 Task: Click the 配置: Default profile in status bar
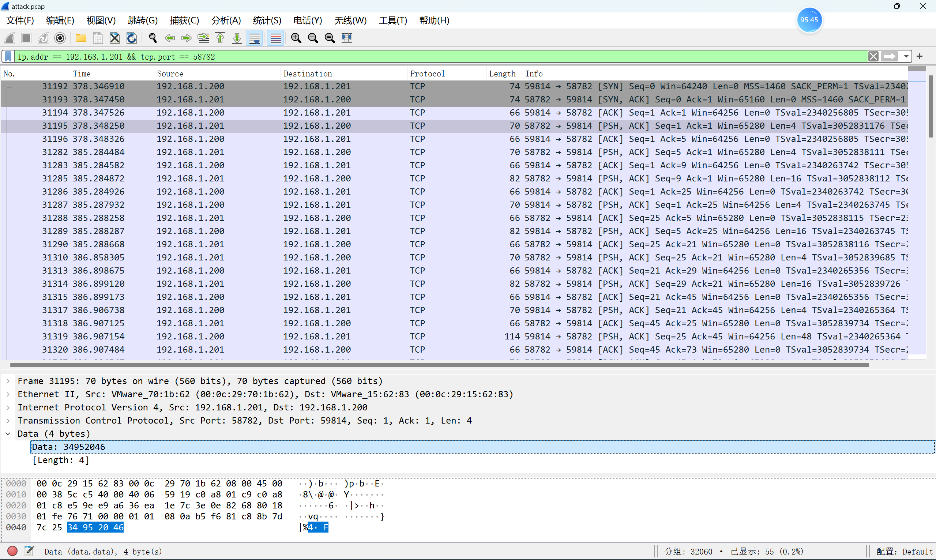click(x=904, y=551)
